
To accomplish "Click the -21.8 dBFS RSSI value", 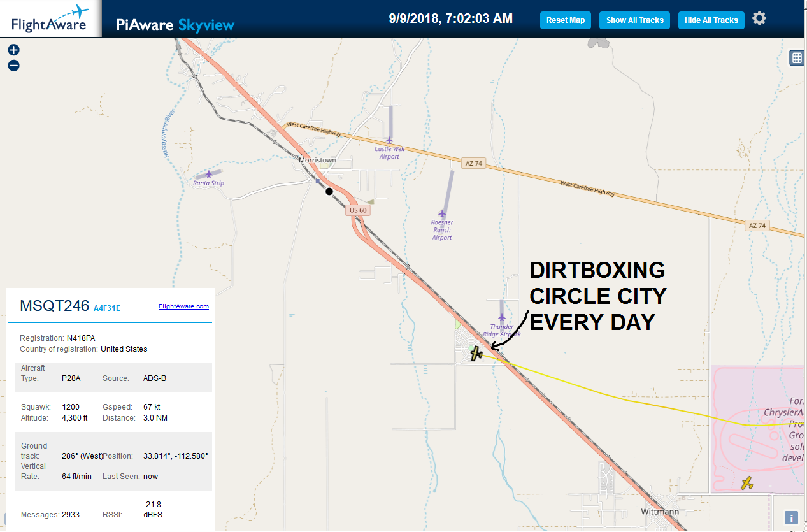I will coord(153,509).
